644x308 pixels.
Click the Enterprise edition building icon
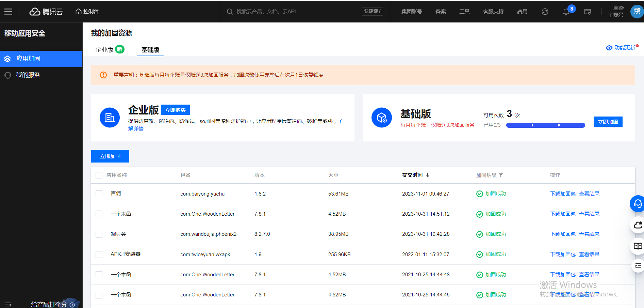(110, 118)
